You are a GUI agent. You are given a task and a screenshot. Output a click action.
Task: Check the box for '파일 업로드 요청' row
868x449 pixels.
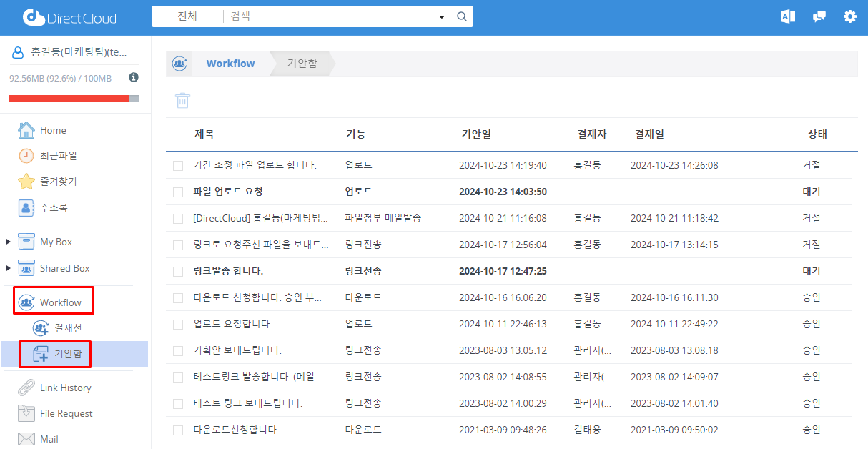178,192
